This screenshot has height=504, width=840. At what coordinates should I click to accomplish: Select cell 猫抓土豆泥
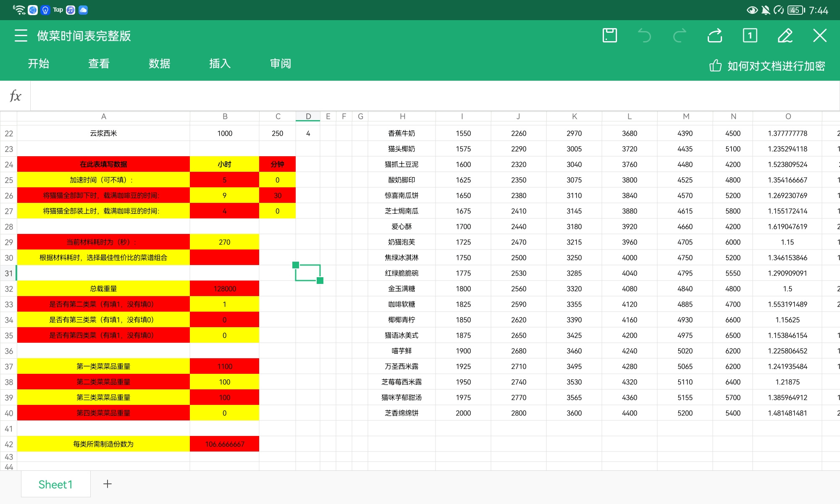point(402,164)
